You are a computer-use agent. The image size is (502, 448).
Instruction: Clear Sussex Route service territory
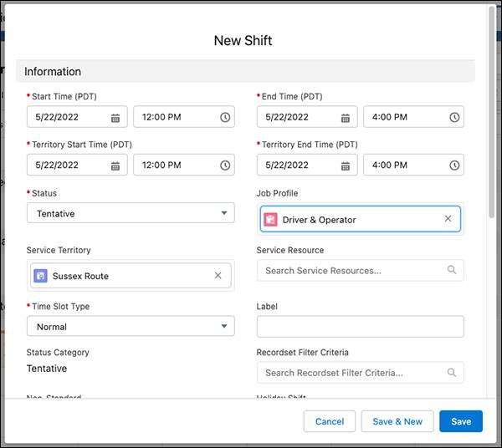point(218,275)
